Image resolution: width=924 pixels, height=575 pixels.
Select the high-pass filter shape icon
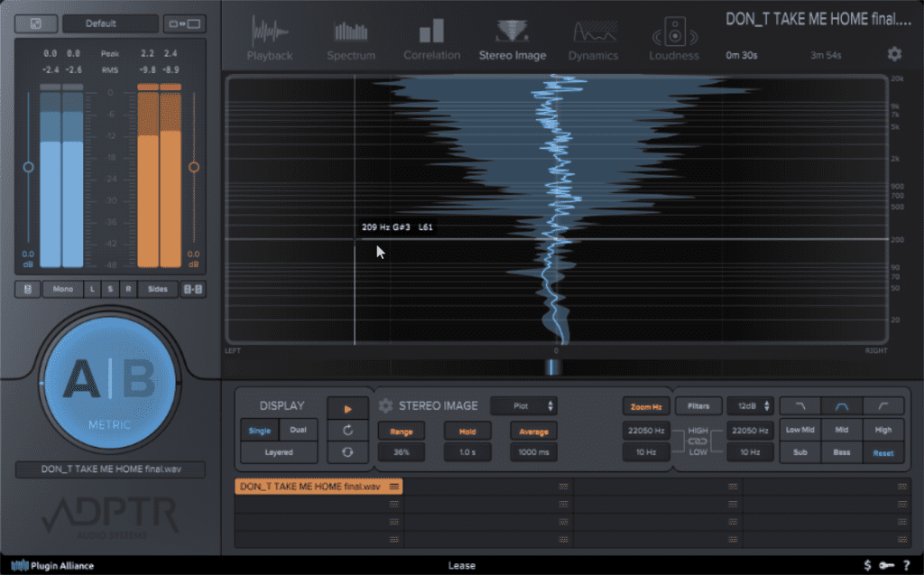(882, 405)
